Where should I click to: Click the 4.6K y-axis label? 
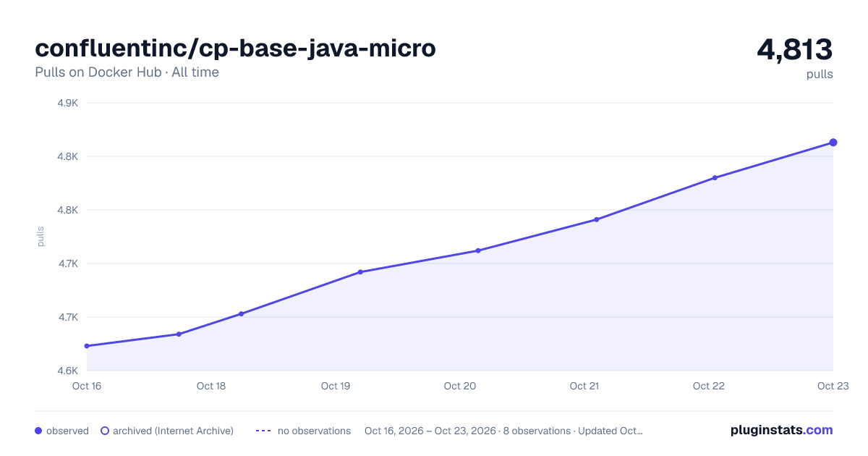point(67,371)
